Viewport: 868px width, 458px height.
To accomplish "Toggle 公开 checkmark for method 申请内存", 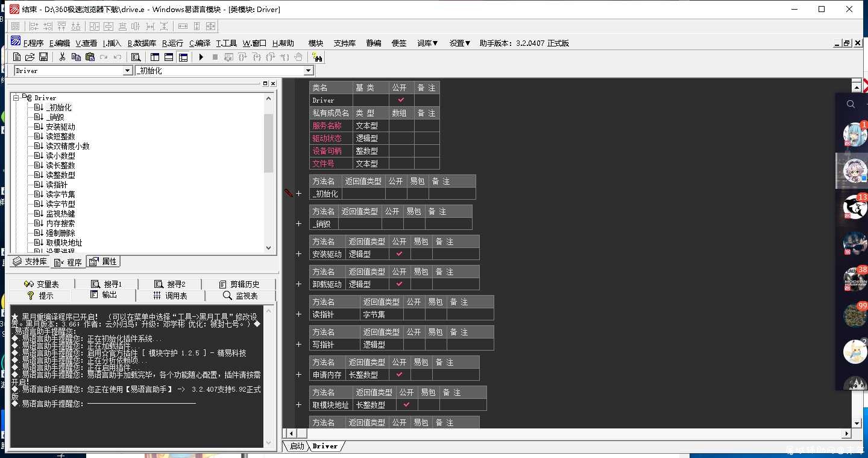I will 399,375.
